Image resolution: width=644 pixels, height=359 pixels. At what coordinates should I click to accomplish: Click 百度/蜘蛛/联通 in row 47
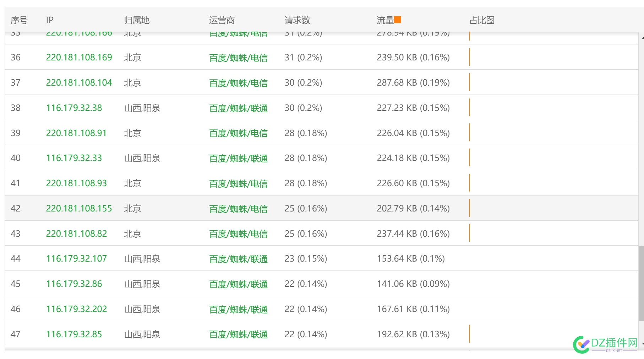[x=238, y=334]
